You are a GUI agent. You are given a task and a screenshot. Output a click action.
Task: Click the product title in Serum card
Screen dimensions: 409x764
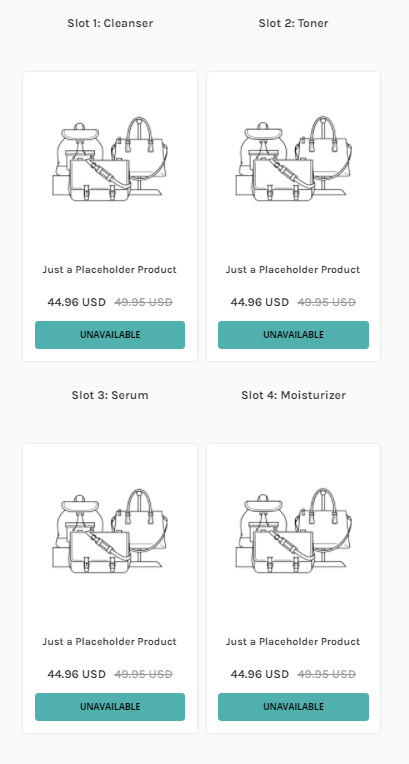(x=110, y=641)
